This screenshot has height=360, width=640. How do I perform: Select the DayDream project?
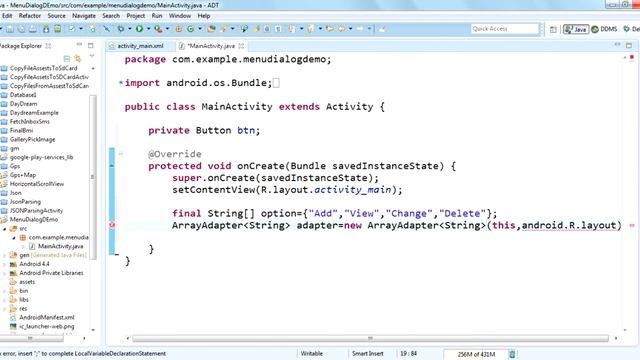23,104
